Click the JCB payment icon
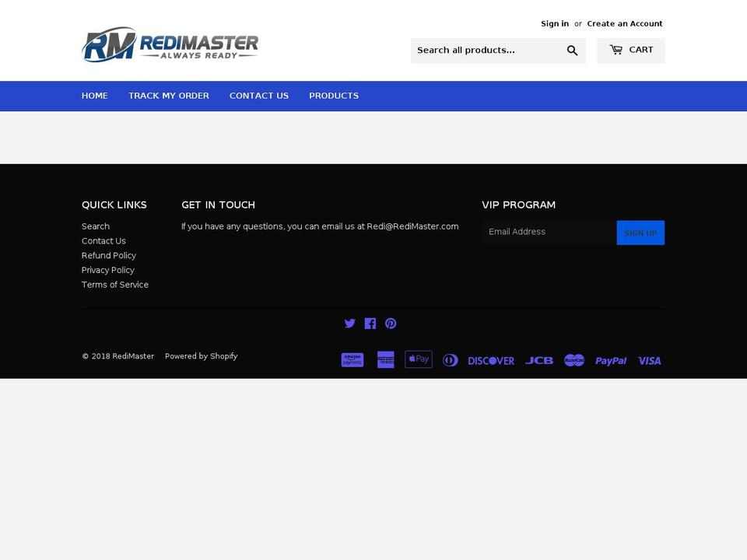This screenshot has width=747, height=560. tap(539, 360)
